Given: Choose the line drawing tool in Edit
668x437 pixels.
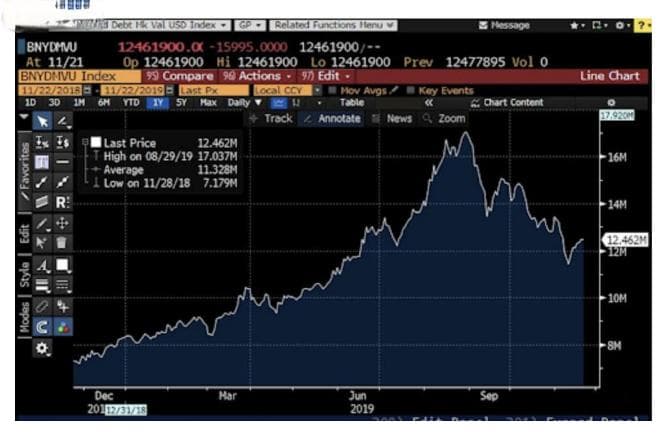Looking at the screenshot, I should (42, 223).
